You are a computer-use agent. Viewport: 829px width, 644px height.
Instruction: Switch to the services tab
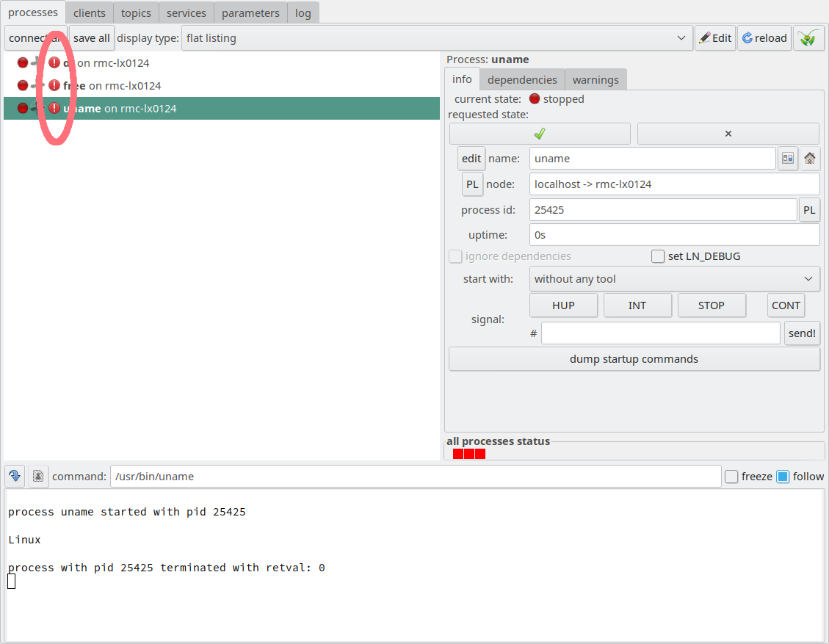coord(186,12)
